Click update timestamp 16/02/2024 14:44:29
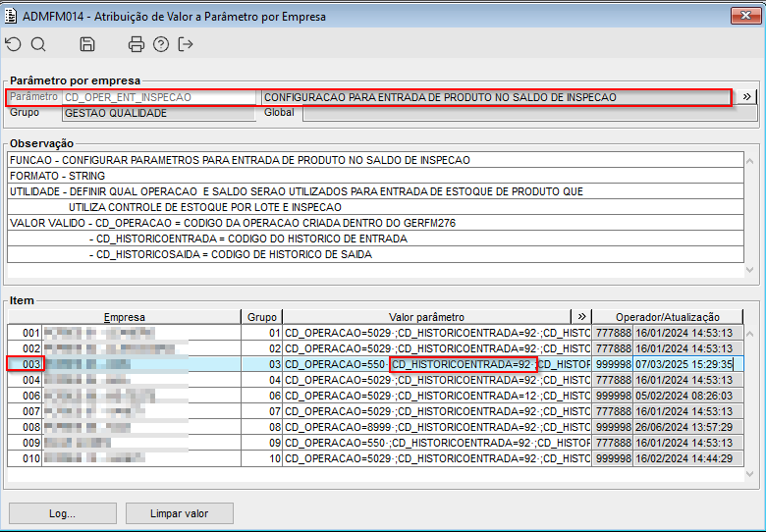 [687, 458]
